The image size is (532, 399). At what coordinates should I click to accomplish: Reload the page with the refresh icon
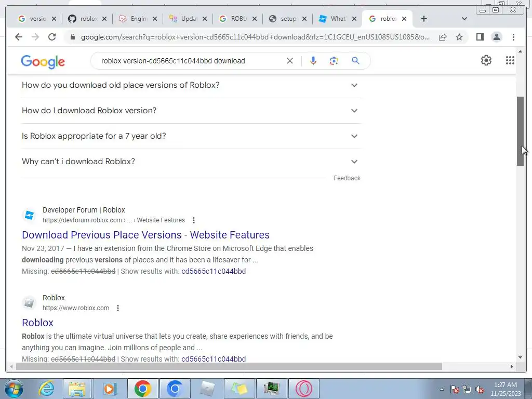[x=52, y=37]
